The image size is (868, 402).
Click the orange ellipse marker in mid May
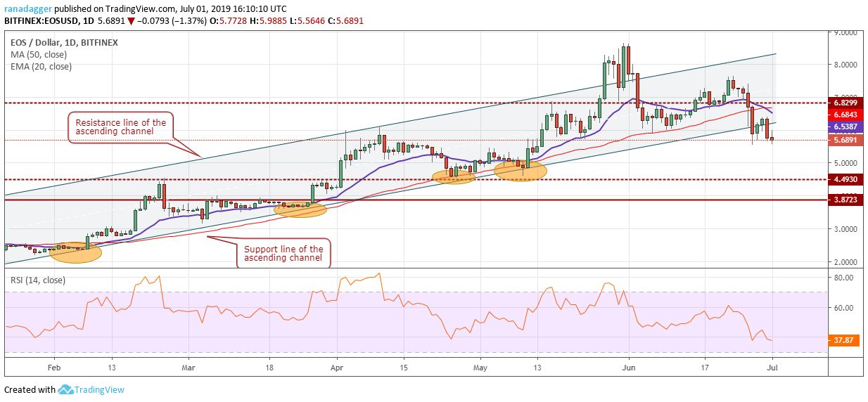click(x=520, y=169)
